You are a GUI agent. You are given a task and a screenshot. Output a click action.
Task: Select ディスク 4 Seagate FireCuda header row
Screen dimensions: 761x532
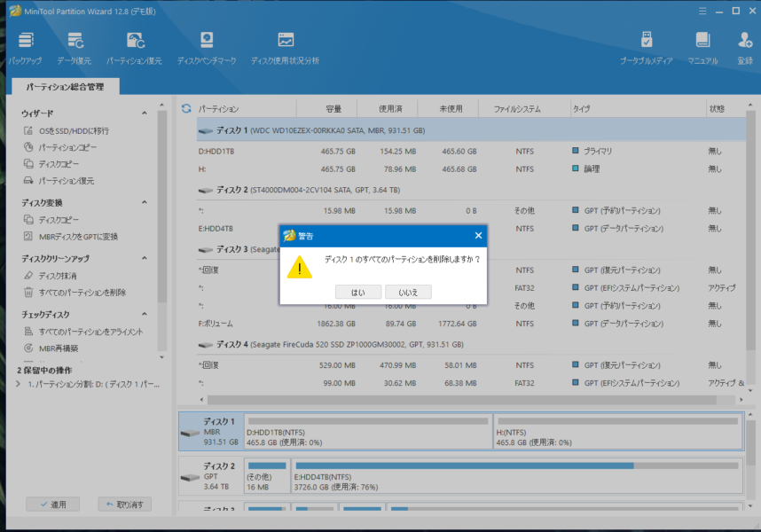[x=471, y=344]
